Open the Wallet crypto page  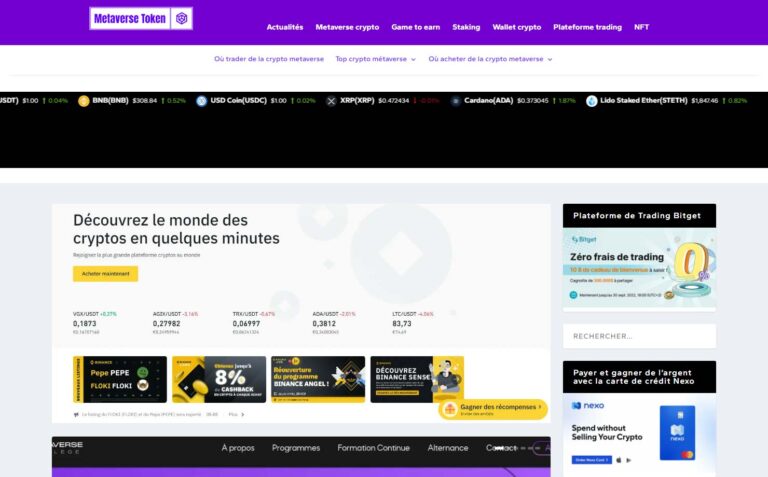(x=517, y=27)
